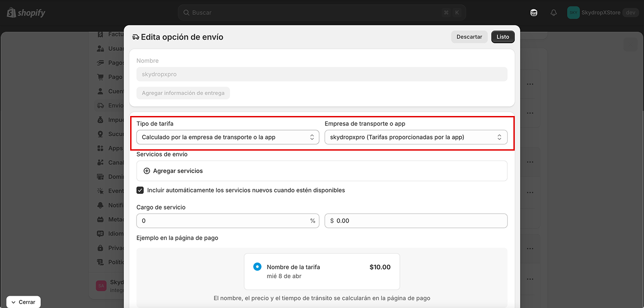Open notifications (Notifi…) bell icon in settings sidebar
Viewport: 644px width, 308px height.
100,205
